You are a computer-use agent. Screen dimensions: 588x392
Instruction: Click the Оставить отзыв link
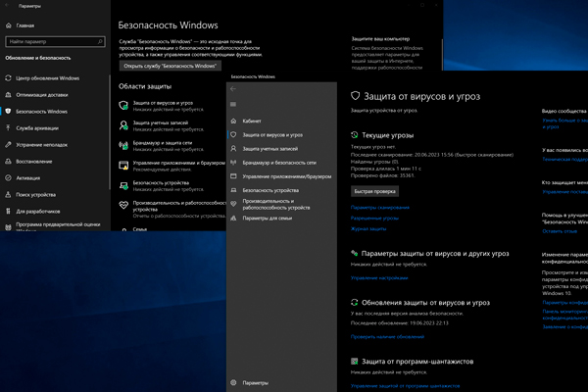pos(560,231)
